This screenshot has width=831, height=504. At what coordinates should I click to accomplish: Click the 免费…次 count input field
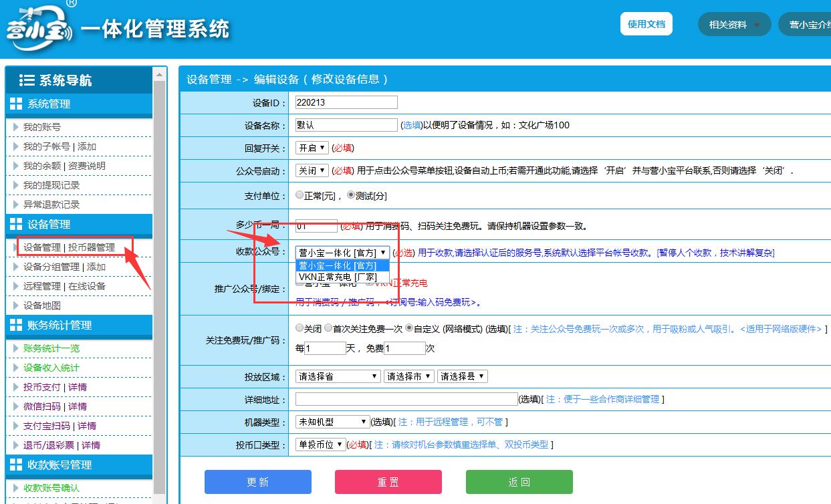(405, 348)
